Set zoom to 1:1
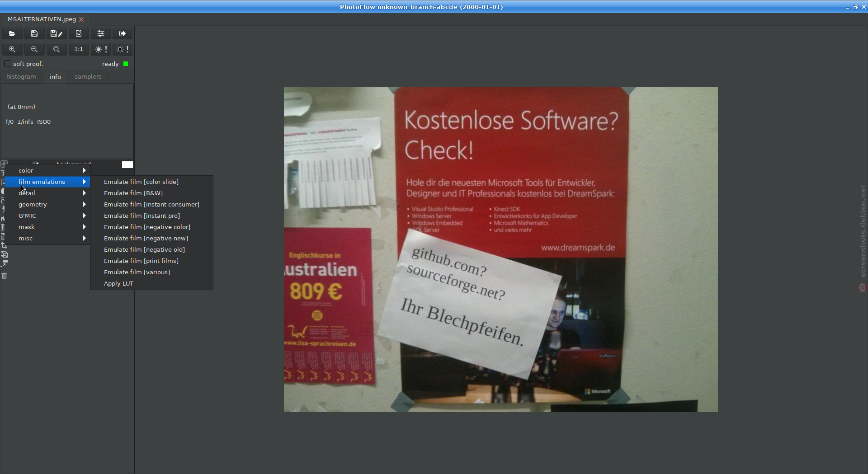The image size is (868, 474). point(79,49)
